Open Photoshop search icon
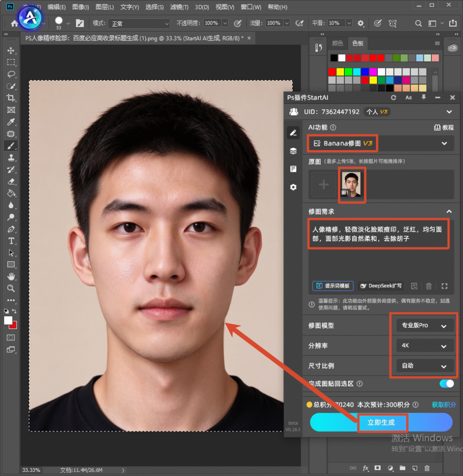 (418, 23)
